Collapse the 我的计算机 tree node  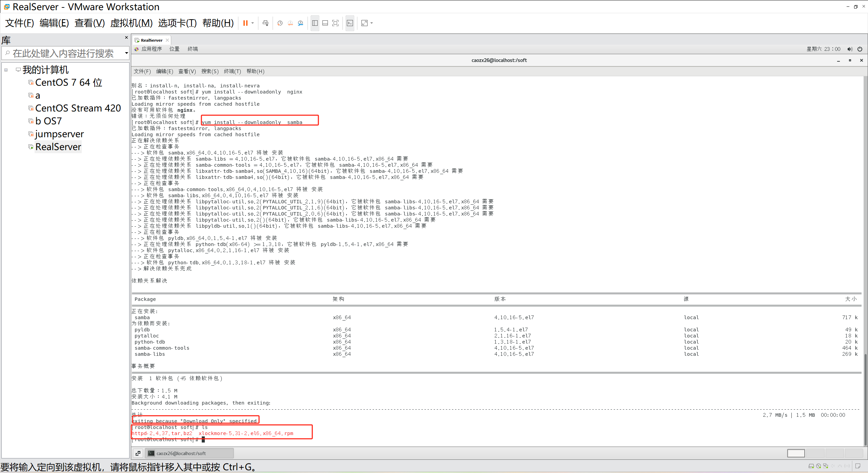coord(6,70)
